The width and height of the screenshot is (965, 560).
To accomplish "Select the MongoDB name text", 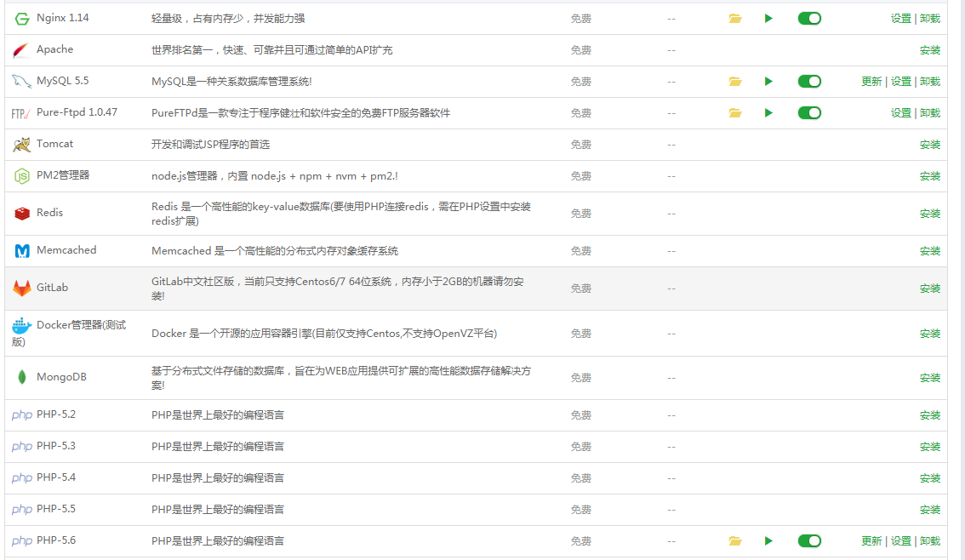I will point(61,377).
